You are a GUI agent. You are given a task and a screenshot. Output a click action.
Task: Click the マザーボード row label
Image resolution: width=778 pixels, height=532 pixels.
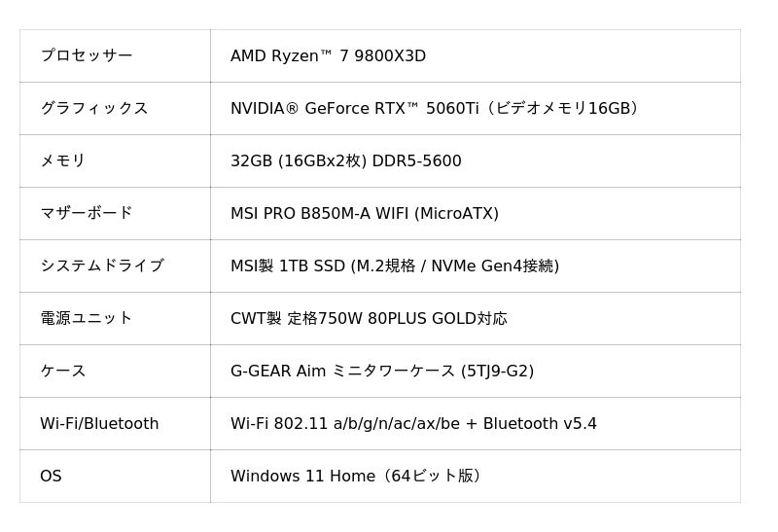(86, 214)
